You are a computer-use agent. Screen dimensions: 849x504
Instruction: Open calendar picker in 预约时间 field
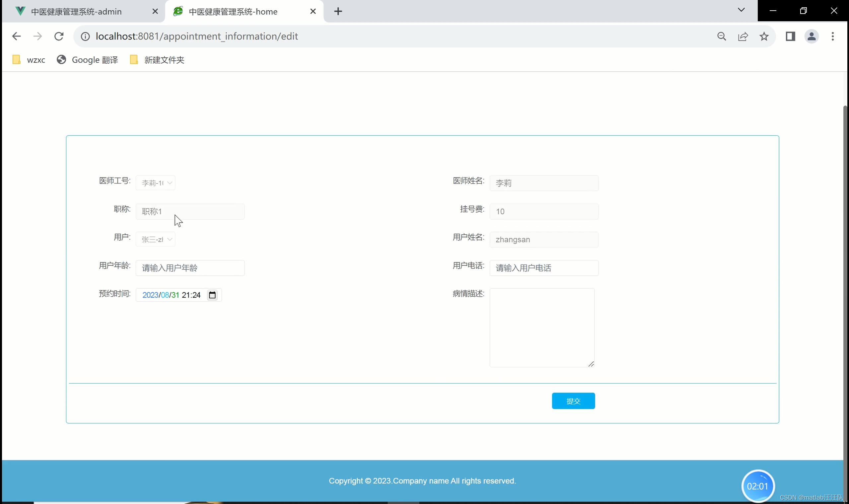click(x=212, y=295)
